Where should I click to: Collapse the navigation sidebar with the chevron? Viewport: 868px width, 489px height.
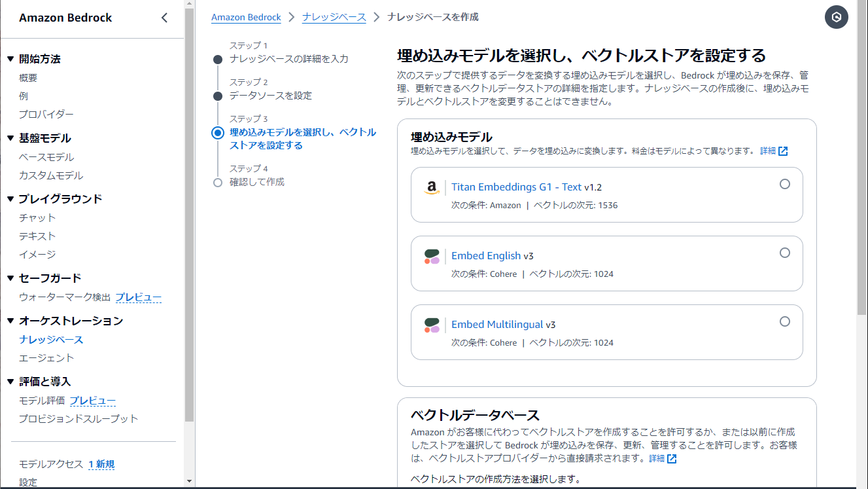164,18
